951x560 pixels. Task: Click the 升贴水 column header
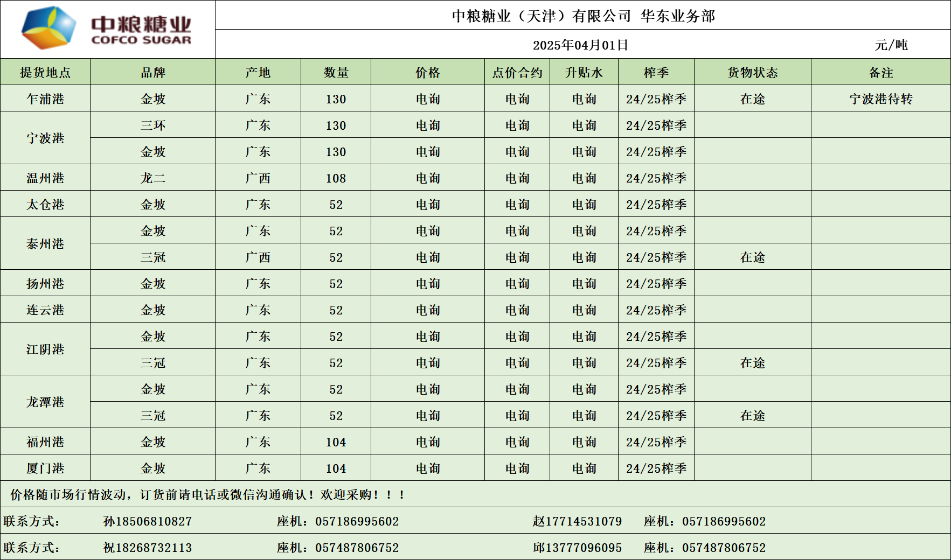pyautogui.click(x=584, y=72)
